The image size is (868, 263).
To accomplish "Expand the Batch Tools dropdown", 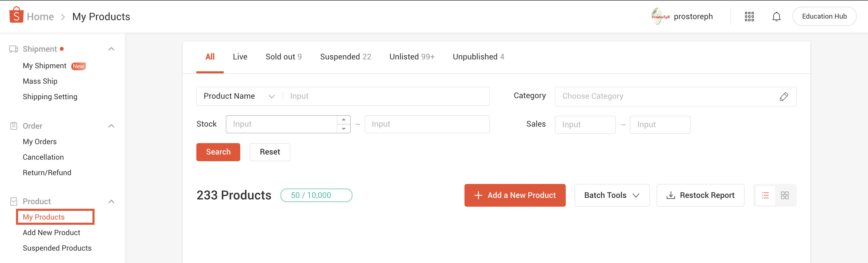I will point(611,195).
